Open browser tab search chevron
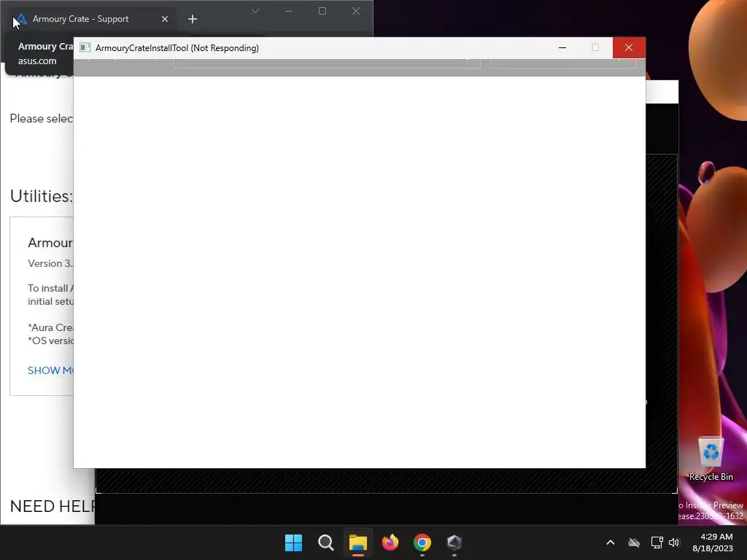 pos(255,11)
